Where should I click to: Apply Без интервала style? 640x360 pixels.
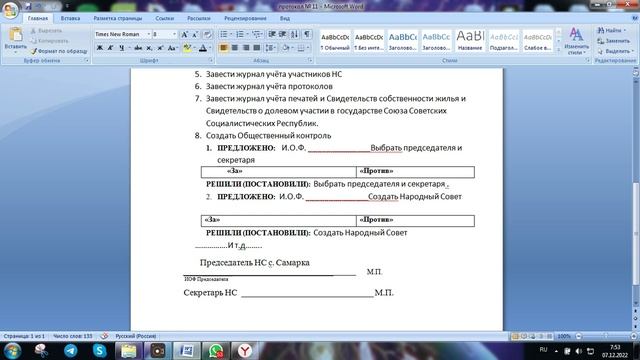point(369,41)
